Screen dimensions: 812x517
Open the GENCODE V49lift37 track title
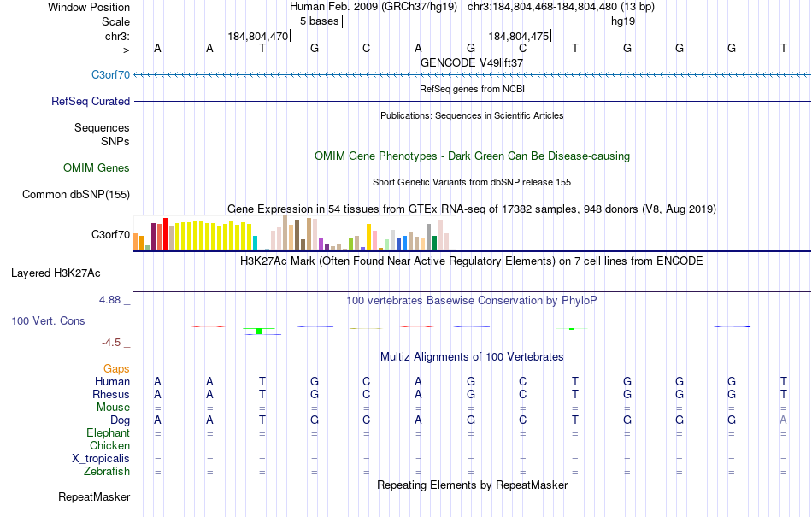tap(472, 62)
